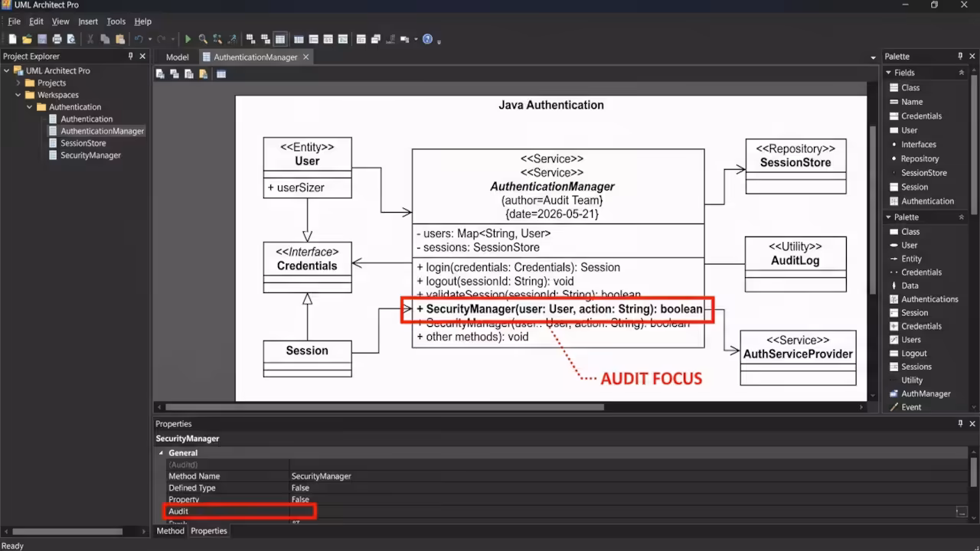Switch to the Method tab at the bottom

tap(171, 531)
